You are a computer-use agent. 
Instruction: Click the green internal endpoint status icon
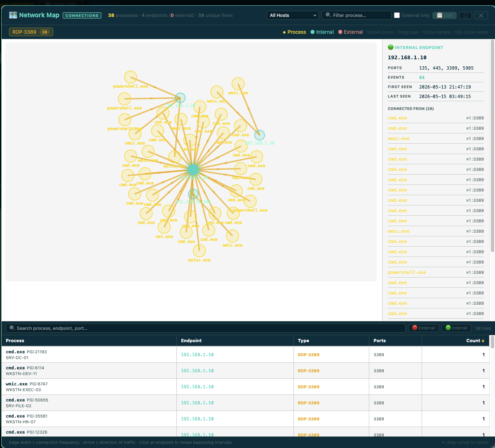point(391,47)
